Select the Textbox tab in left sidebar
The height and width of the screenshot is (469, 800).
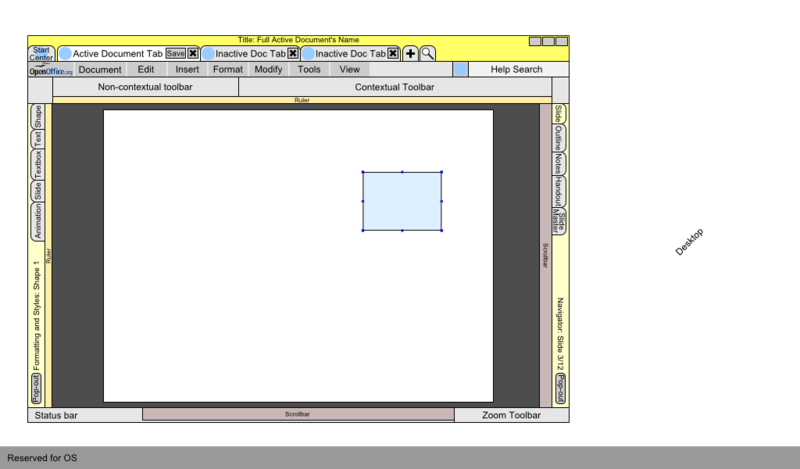pyautogui.click(x=38, y=163)
